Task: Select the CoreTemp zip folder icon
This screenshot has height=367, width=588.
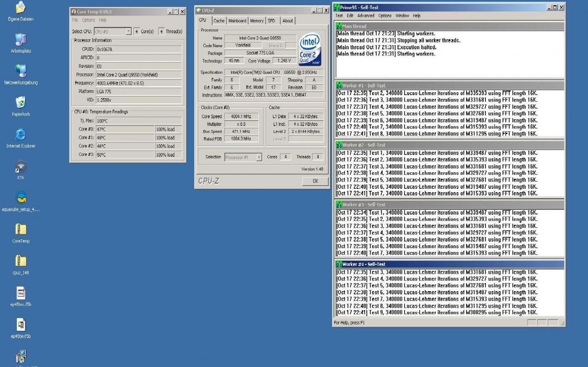Action: 21,230
